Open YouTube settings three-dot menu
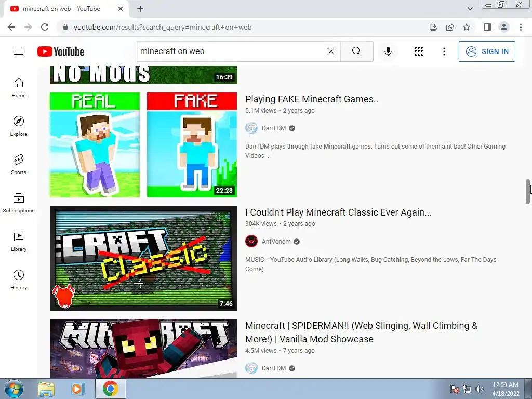Viewport: 532px width, 399px height. 444,51
